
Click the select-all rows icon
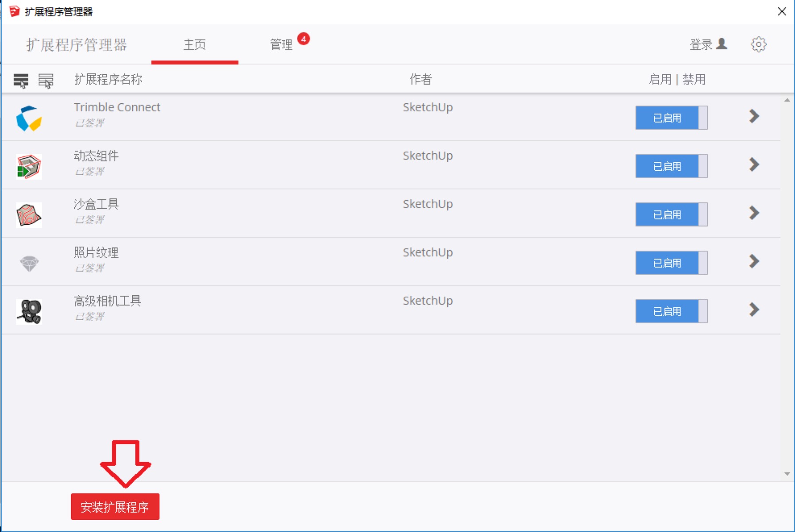21,81
